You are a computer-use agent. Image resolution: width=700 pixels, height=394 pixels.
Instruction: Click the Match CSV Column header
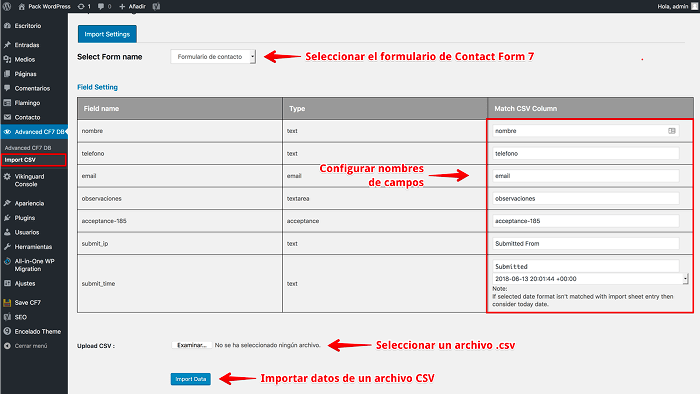tap(591, 108)
